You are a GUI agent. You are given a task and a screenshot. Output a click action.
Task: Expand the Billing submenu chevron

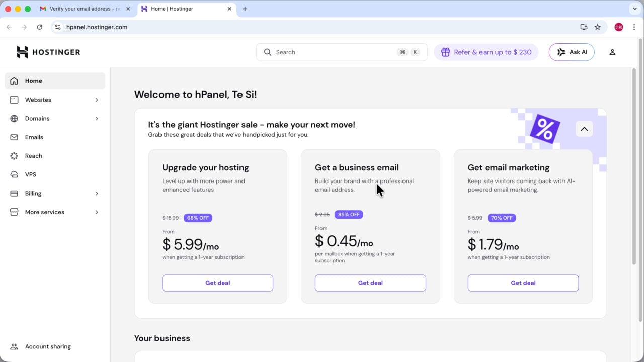coord(97,194)
